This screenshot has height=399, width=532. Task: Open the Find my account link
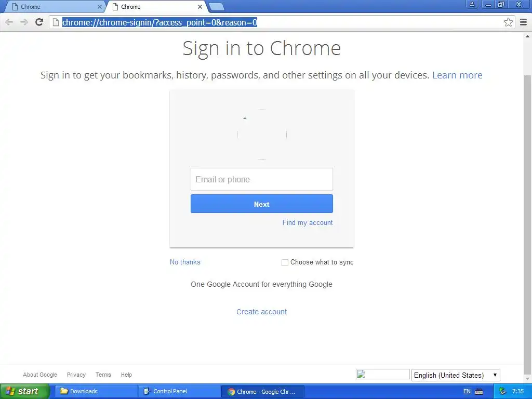pos(308,222)
